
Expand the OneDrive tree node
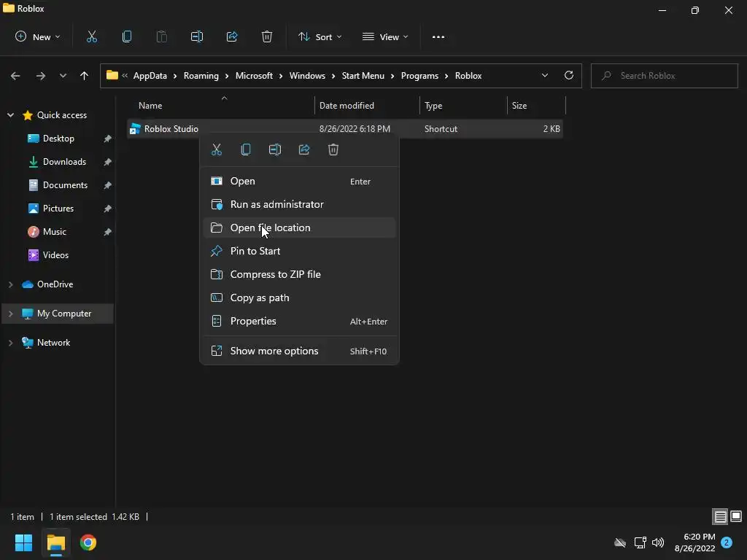[x=10, y=284]
